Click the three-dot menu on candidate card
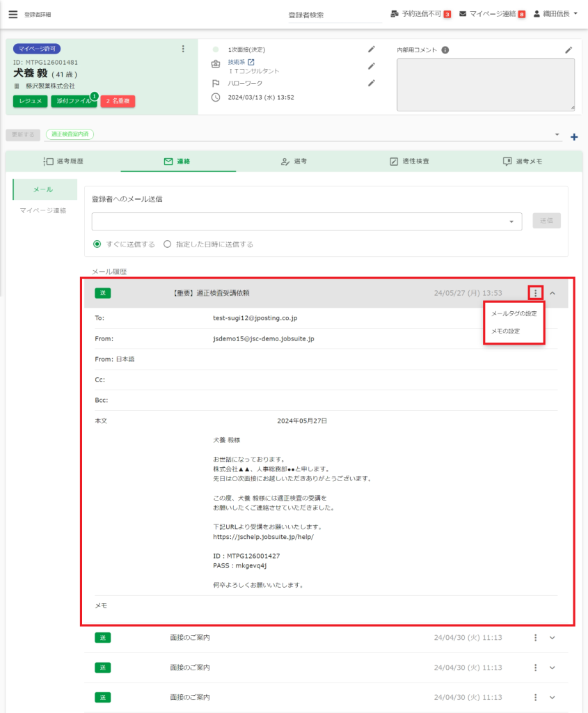The image size is (588, 713). pos(183,49)
